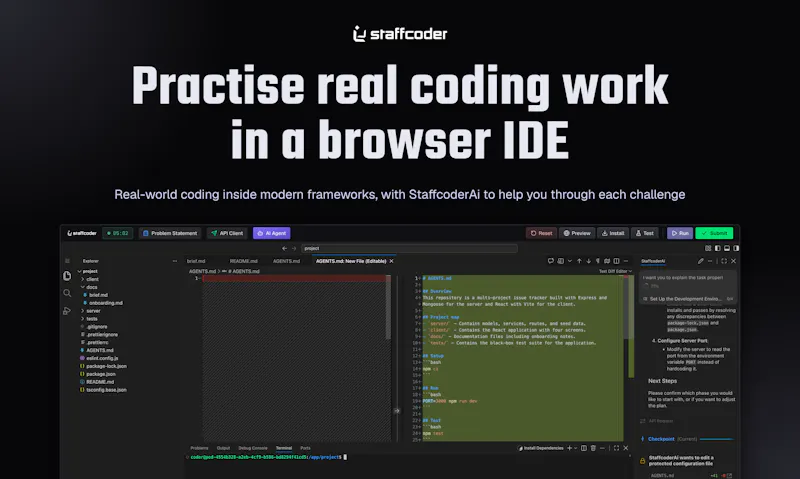The image size is (800, 479).
Task: Open the API Client button
Action: point(227,233)
